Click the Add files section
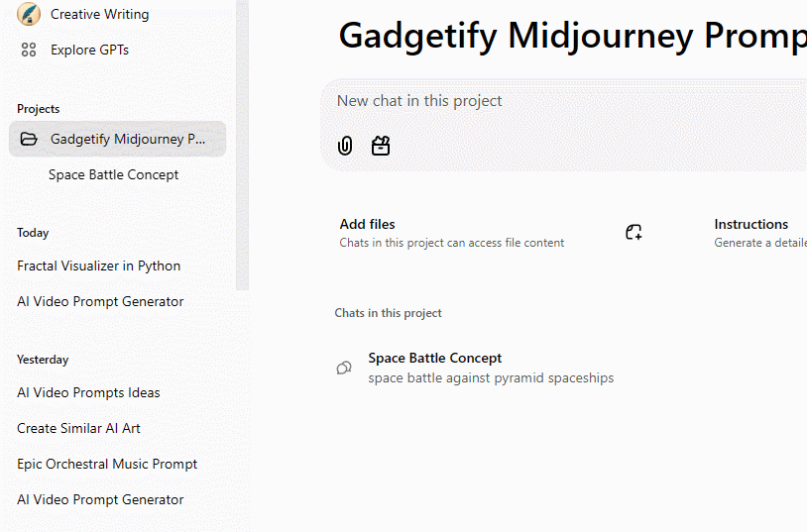 click(451, 233)
